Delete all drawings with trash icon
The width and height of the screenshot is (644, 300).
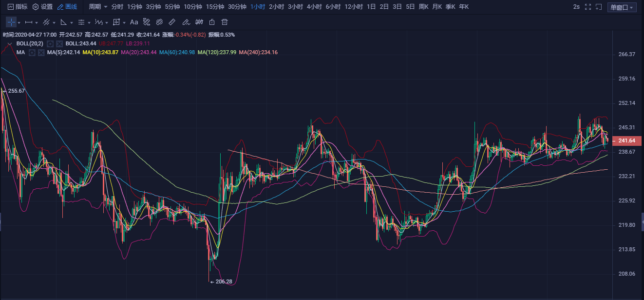(x=225, y=22)
